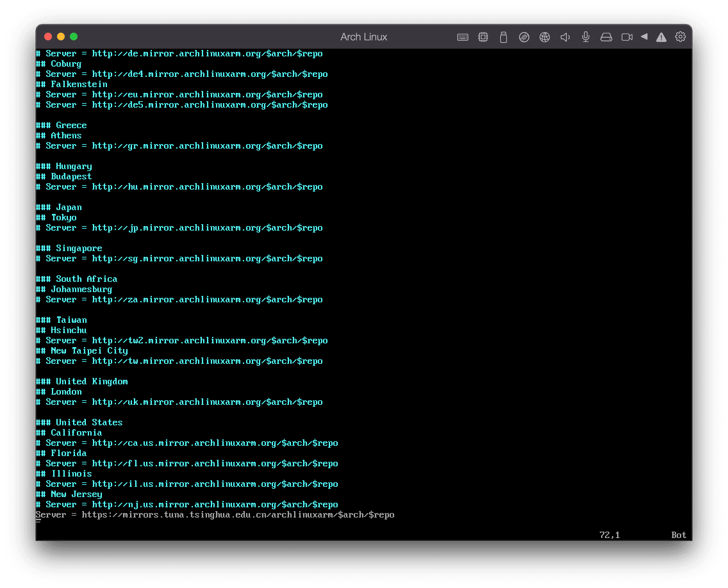Click the "## Coburg" line

point(59,64)
